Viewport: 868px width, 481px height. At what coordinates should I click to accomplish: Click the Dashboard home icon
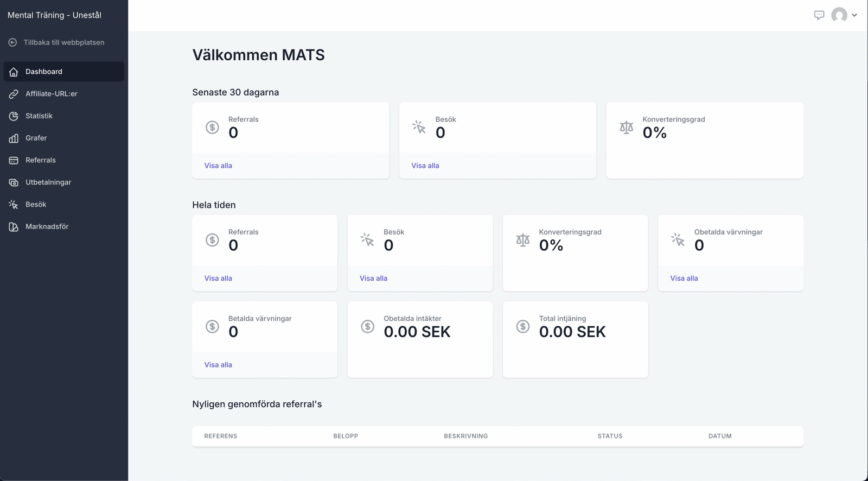click(x=14, y=72)
